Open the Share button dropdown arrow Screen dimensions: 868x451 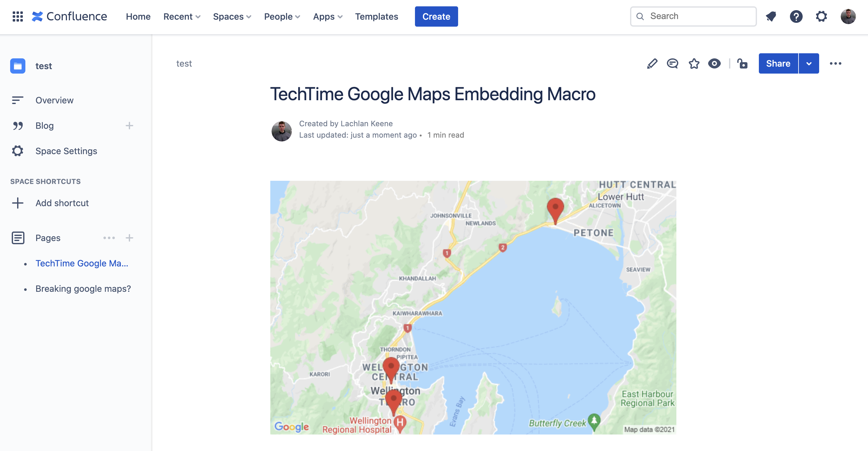tap(809, 63)
